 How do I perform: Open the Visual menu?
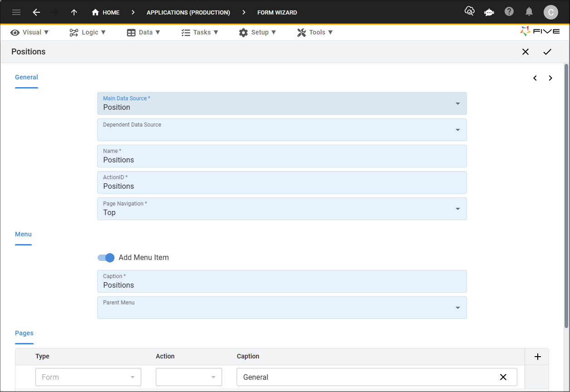30,32
